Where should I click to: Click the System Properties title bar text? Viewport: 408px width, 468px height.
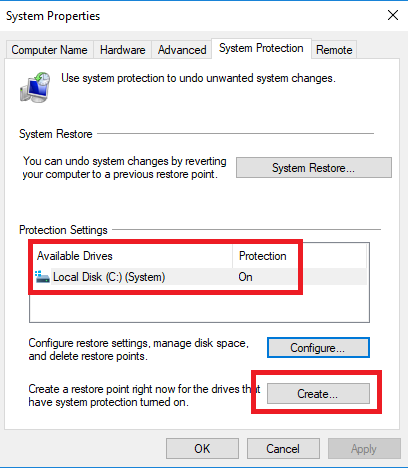(53, 16)
